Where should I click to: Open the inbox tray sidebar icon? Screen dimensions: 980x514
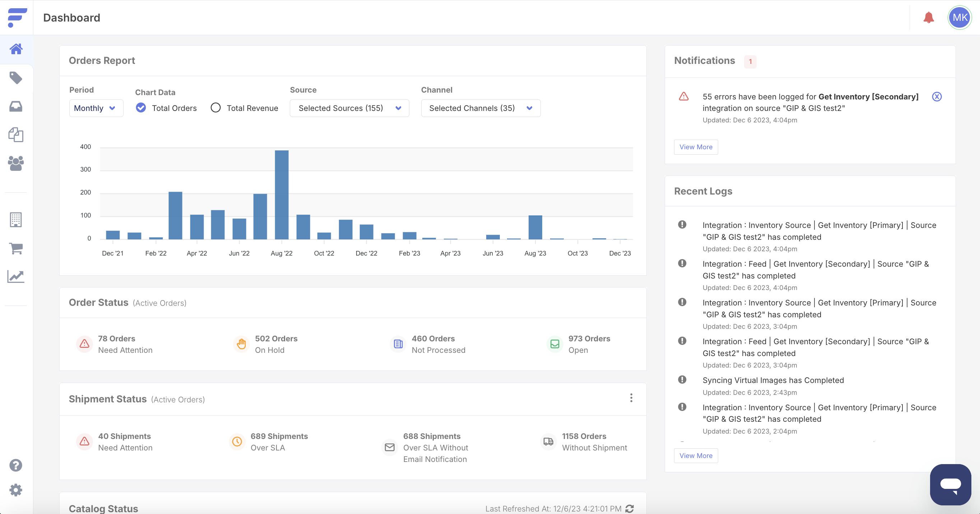16,107
